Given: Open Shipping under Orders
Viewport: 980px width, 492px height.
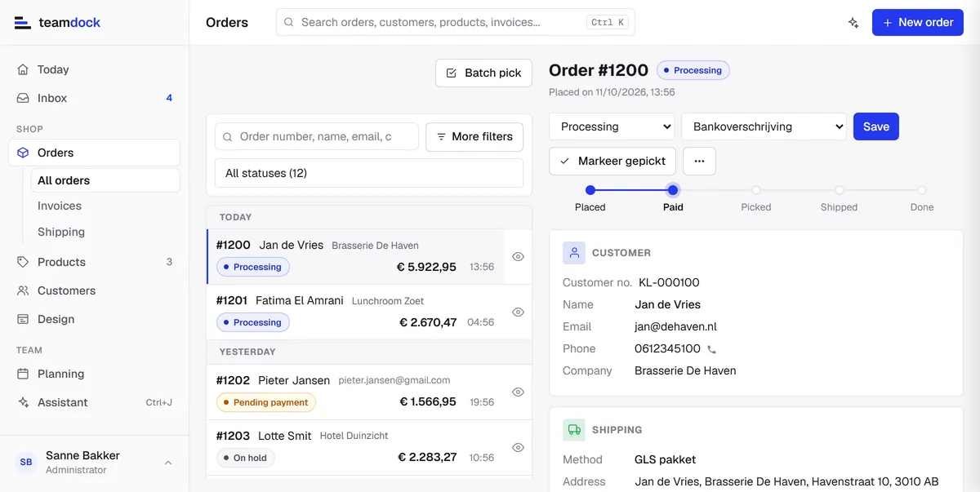Looking at the screenshot, I should click(x=105, y=232).
